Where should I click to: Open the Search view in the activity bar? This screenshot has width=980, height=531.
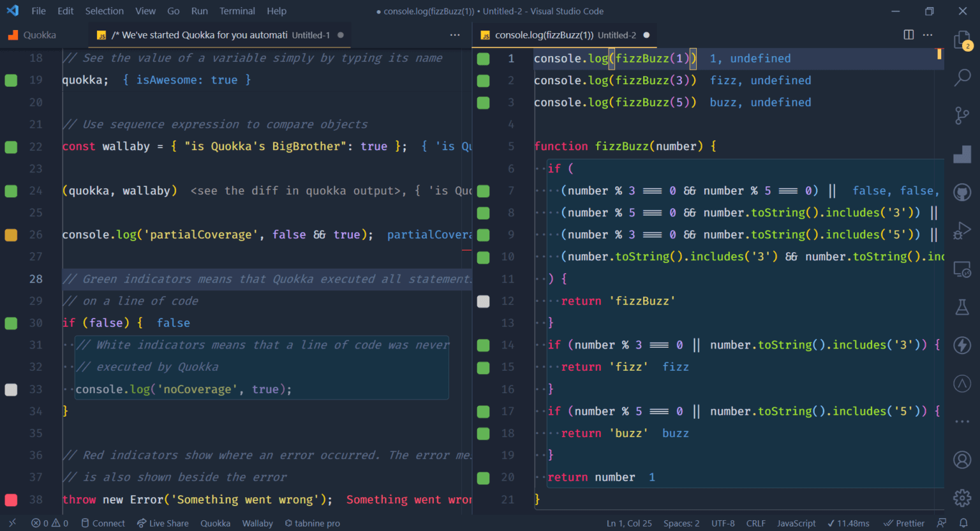(x=963, y=78)
